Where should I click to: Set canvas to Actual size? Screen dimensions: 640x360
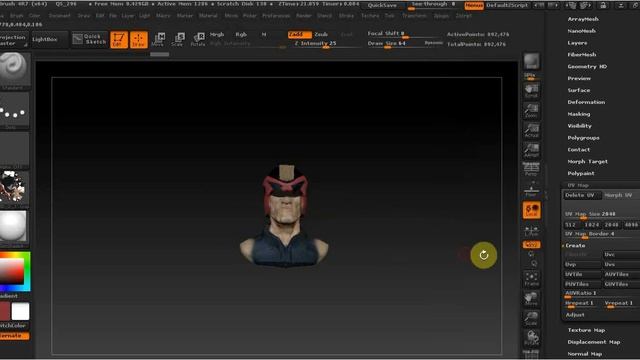point(531,130)
